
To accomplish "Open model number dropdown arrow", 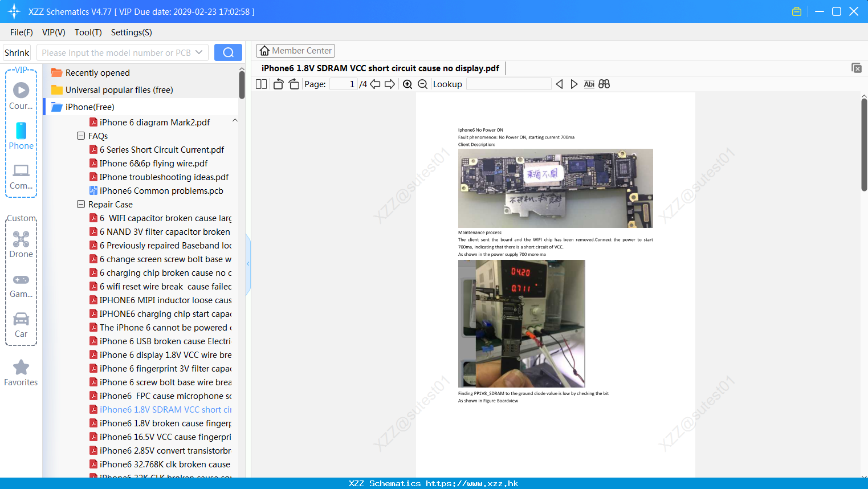I will pyautogui.click(x=199, y=52).
